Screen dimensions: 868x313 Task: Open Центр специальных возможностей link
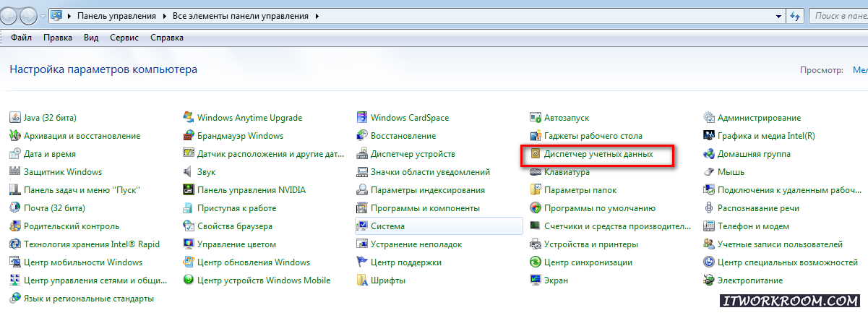click(x=787, y=262)
